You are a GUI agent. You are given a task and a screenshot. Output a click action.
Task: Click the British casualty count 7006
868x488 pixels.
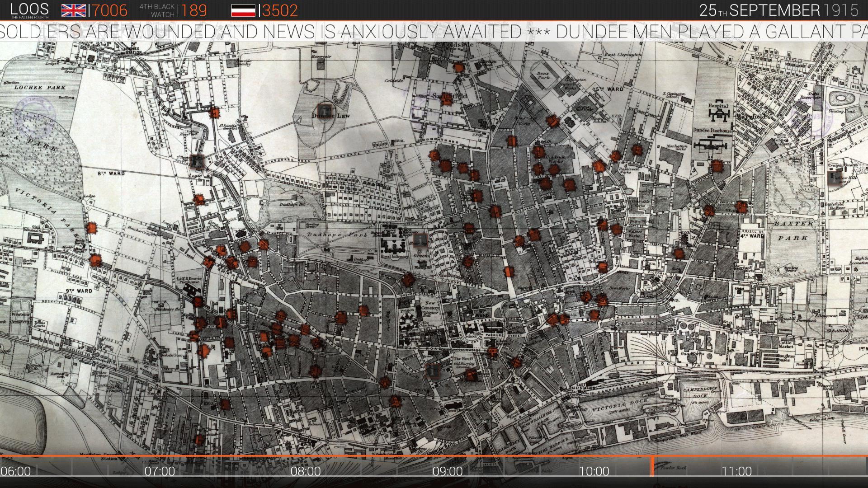110,10
